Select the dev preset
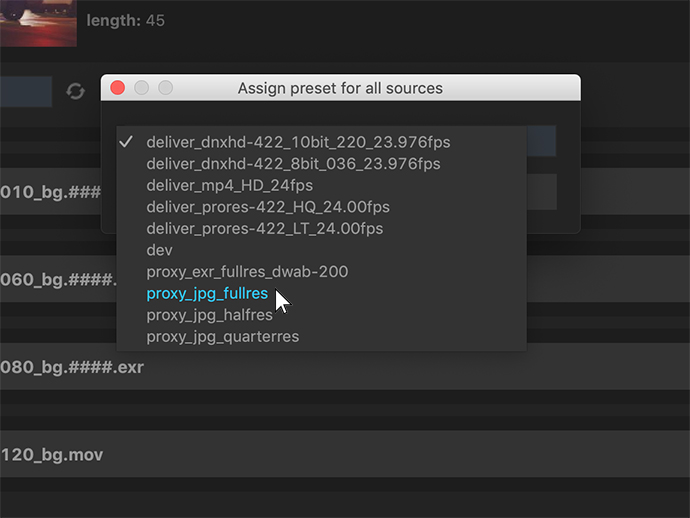The width and height of the screenshot is (690, 518). (x=159, y=250)
